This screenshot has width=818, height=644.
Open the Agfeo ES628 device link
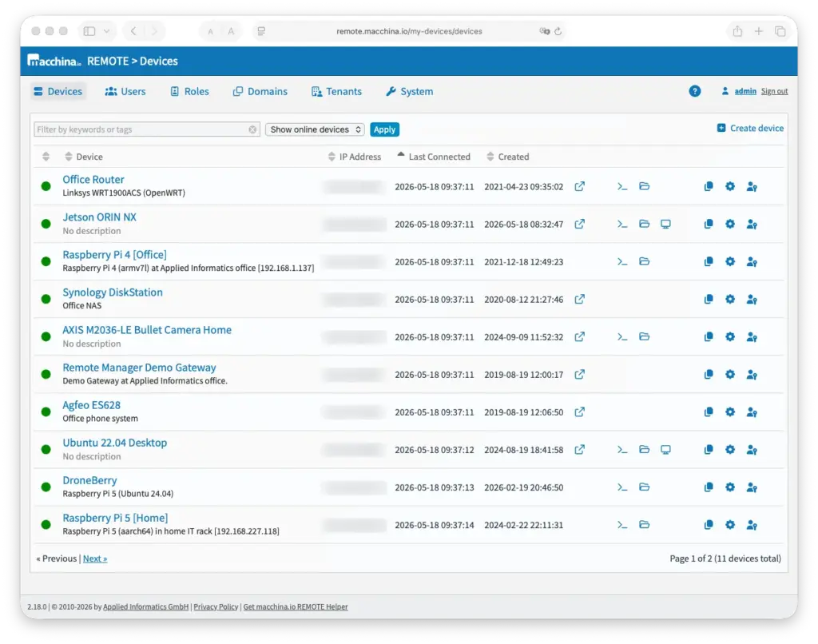tap(91, 405)
